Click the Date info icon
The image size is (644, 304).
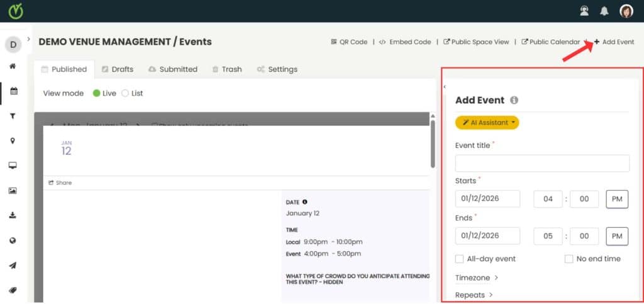click(305, 202)
